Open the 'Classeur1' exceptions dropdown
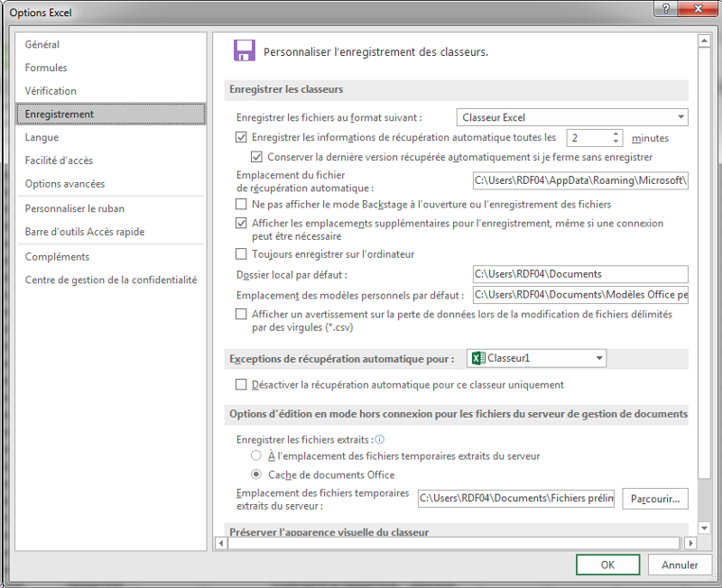 [600, 357]
